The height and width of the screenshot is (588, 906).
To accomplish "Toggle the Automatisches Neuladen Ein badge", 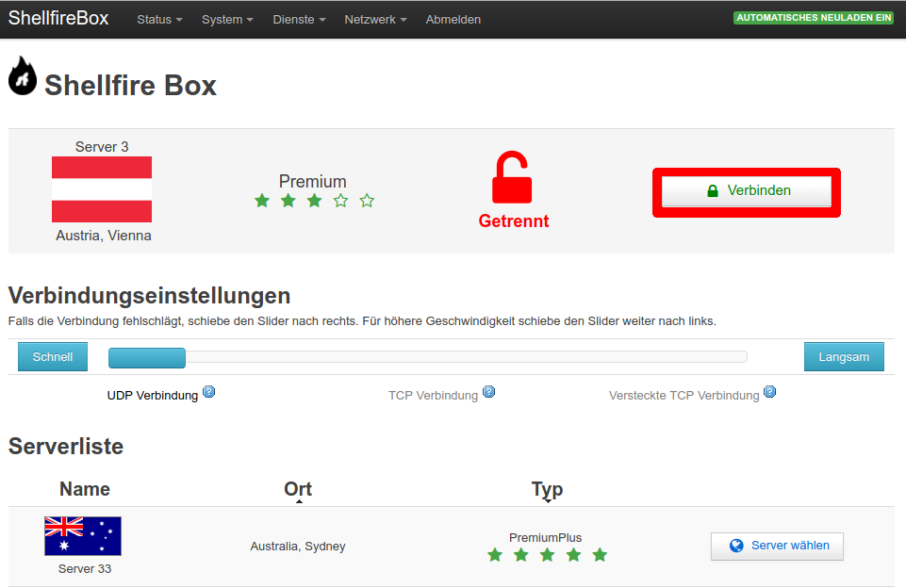I will (814, 18).
